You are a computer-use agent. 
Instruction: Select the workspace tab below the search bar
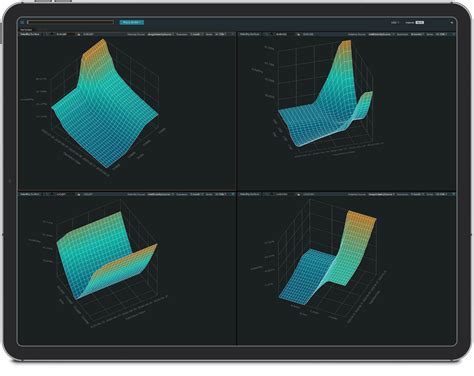pyautogui.click(x=26, y=30)
